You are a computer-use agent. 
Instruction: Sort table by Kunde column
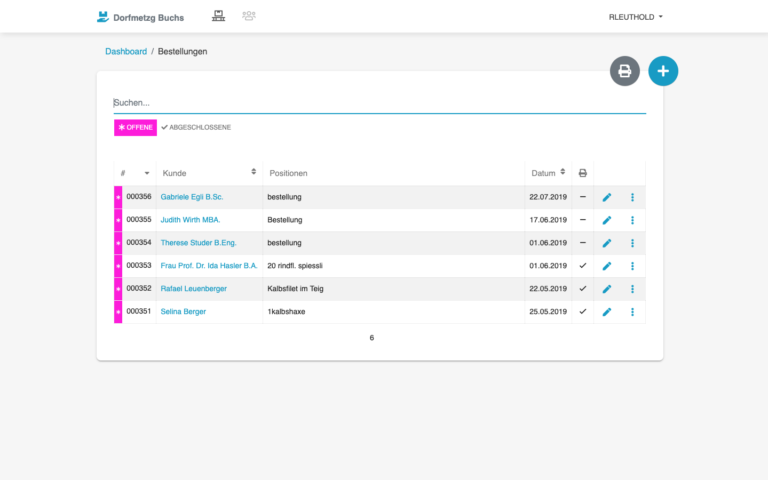tap(253, 171)
